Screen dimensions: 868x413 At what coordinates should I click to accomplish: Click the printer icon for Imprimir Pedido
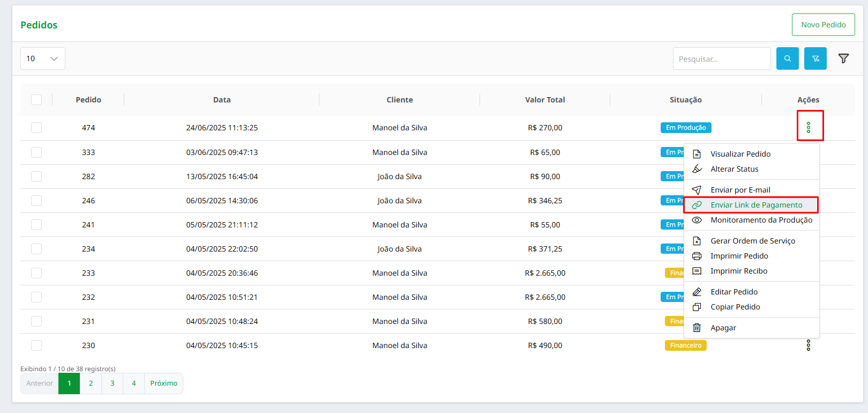click(x=697, y=256)
